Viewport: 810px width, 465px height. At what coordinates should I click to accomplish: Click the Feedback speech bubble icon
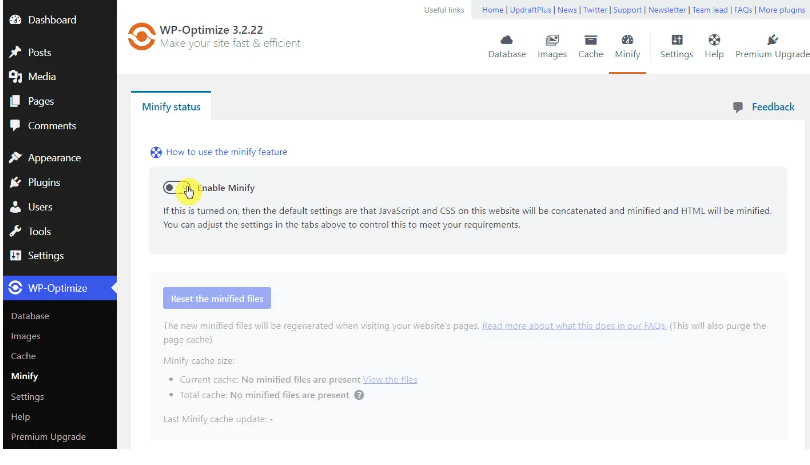[x=738, y=107]
